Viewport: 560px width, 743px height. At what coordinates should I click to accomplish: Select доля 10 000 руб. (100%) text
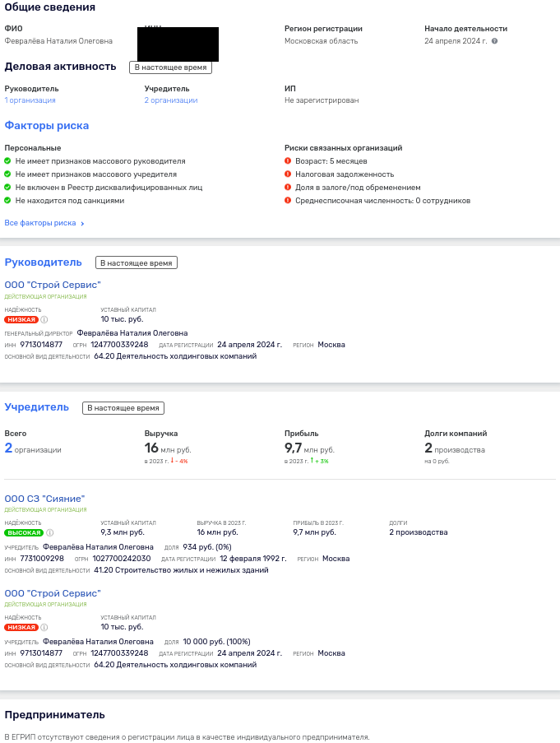click(216, 642)
